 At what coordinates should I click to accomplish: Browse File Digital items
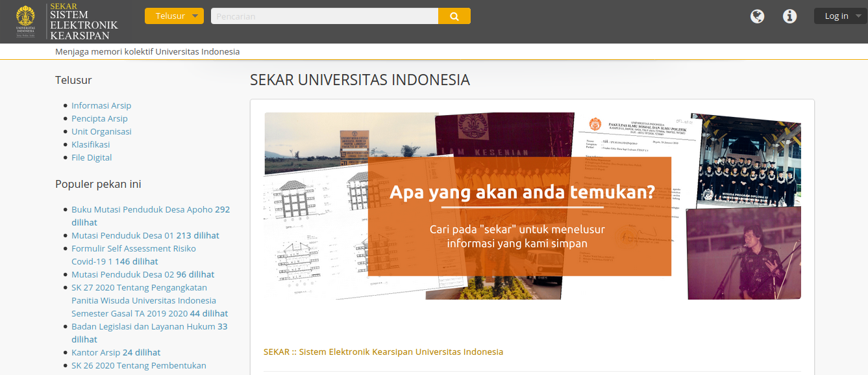tap(92, 157)
